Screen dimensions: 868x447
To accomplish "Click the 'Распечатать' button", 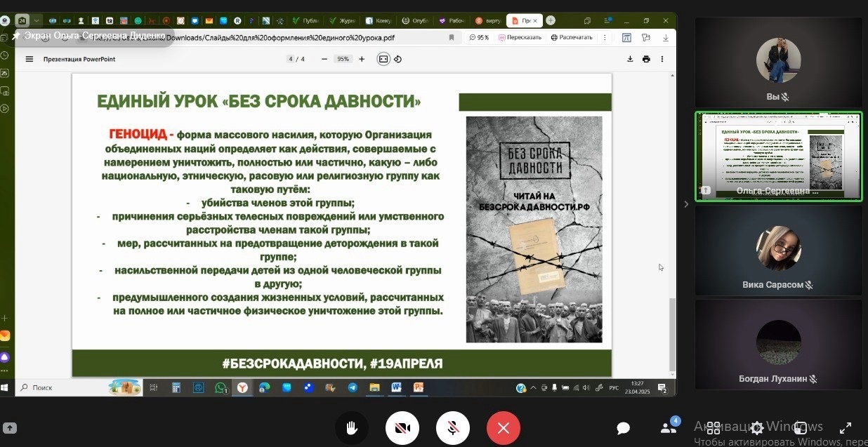I will (572, 37).
